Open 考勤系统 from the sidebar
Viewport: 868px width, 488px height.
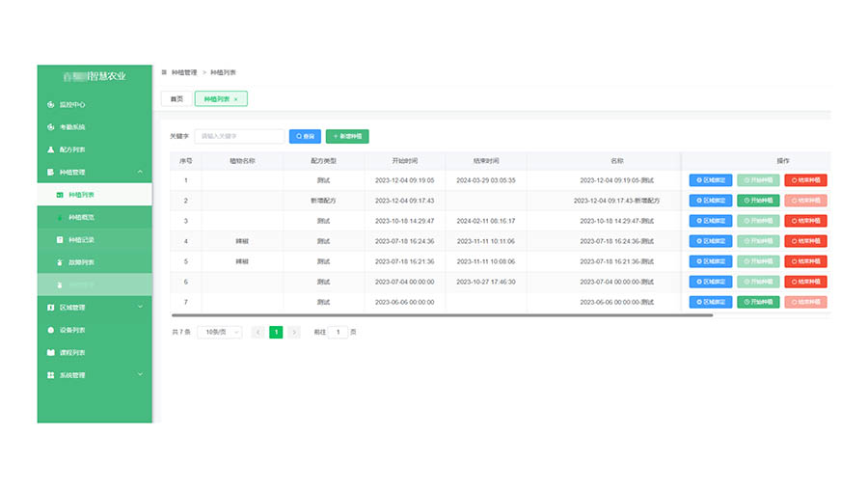point(72,127)
